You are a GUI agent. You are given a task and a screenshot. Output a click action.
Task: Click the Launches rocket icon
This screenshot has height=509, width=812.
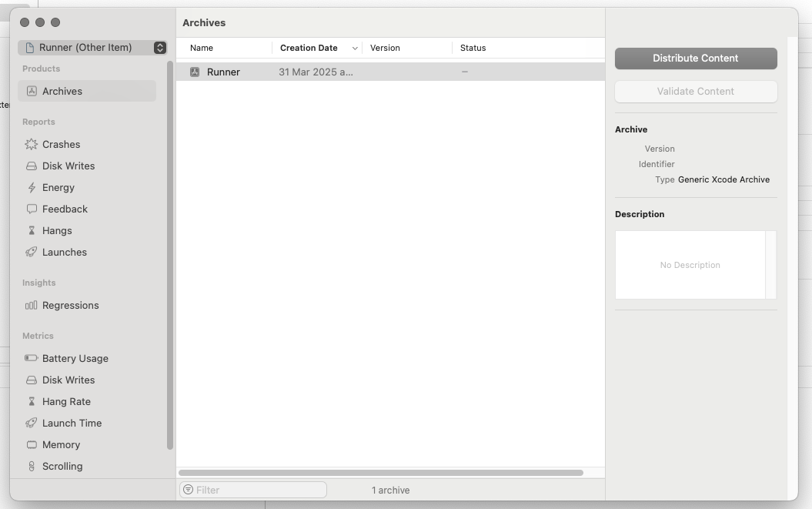[32, 252]
